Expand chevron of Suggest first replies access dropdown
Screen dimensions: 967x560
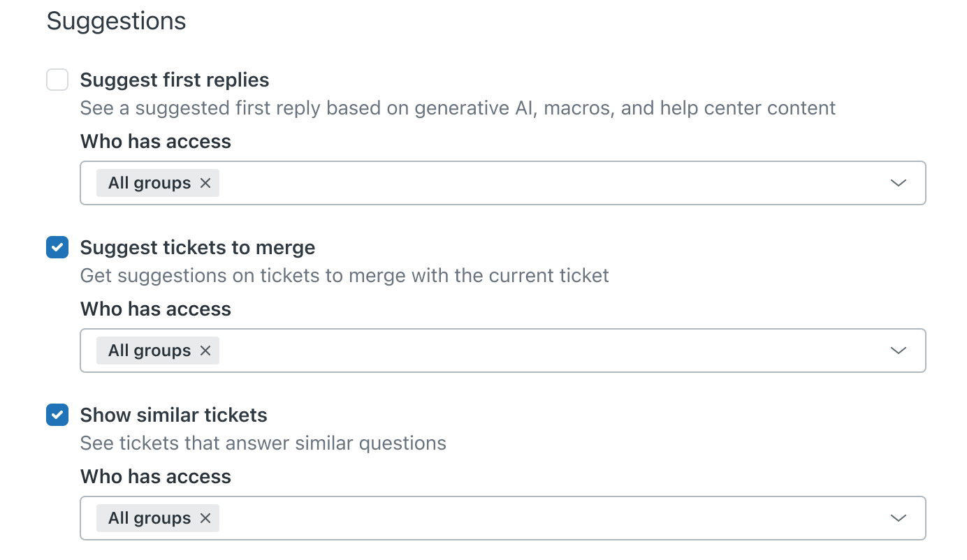point(899,183)
